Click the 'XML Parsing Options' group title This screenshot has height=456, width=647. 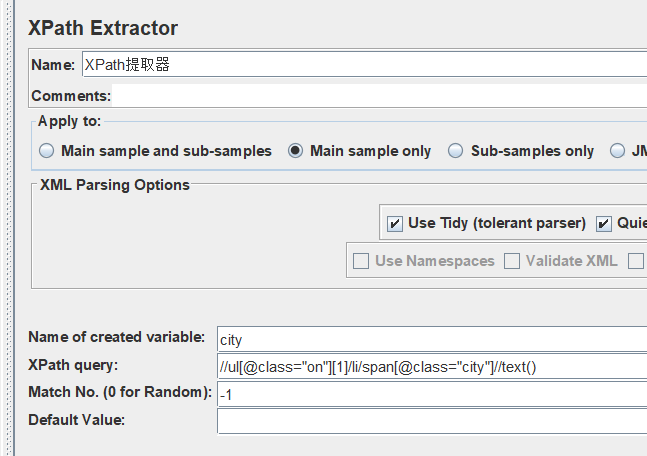tap(115, 185)
